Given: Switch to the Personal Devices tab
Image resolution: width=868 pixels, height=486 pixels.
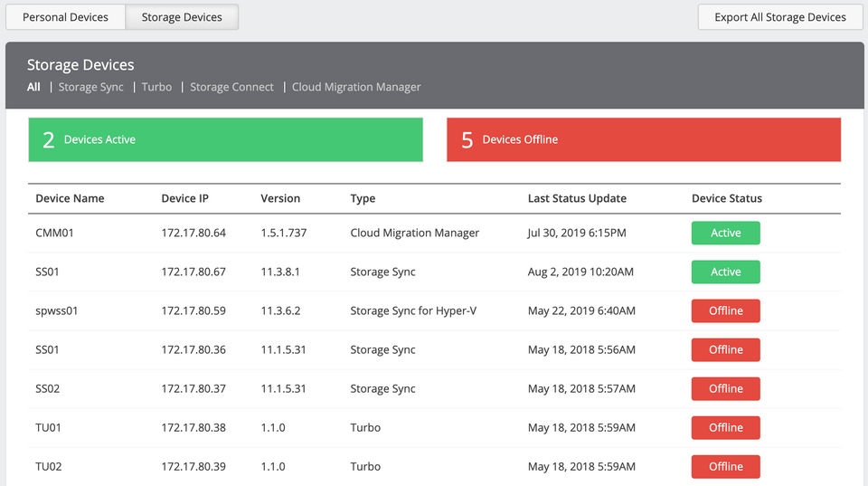Looking at the screenshot, I should [65, 17].
